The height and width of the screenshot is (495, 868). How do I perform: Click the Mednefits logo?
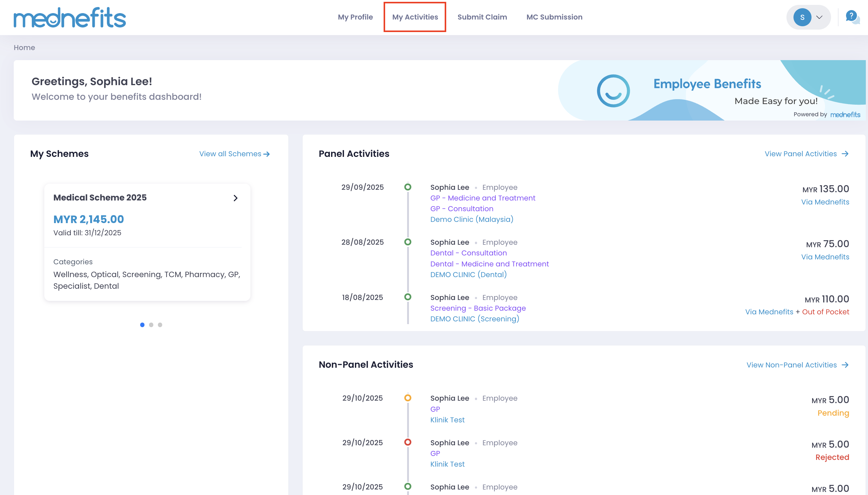[70, 17]
